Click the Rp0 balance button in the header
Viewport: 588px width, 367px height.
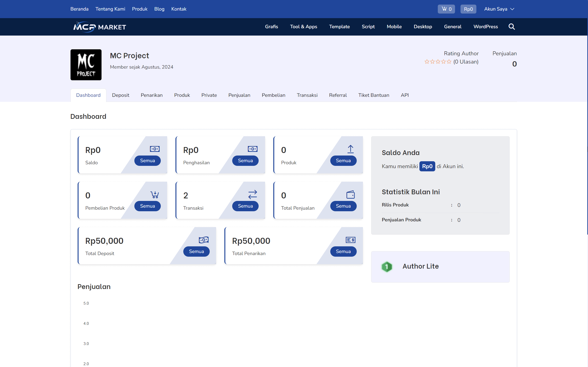tap(468, 9)
